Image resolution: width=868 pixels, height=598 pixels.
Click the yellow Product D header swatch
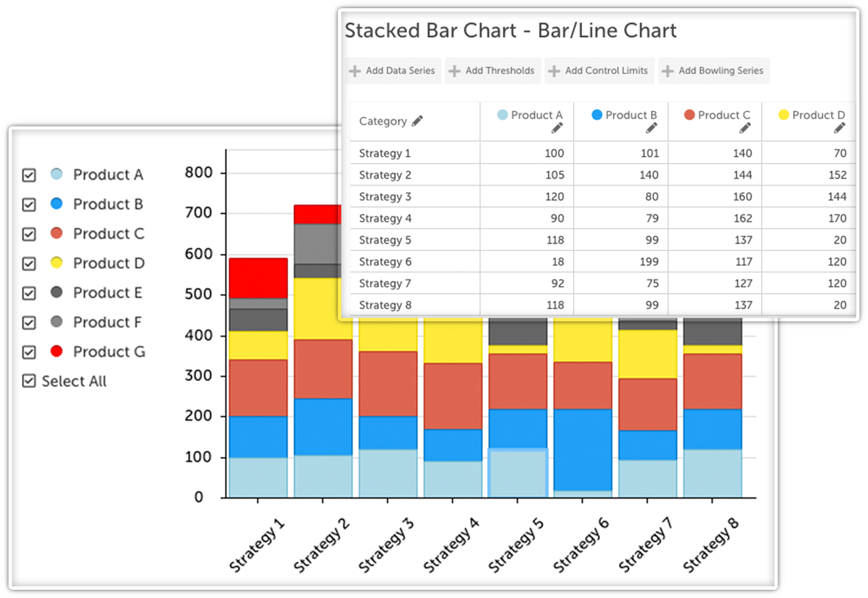click(784, 115)
